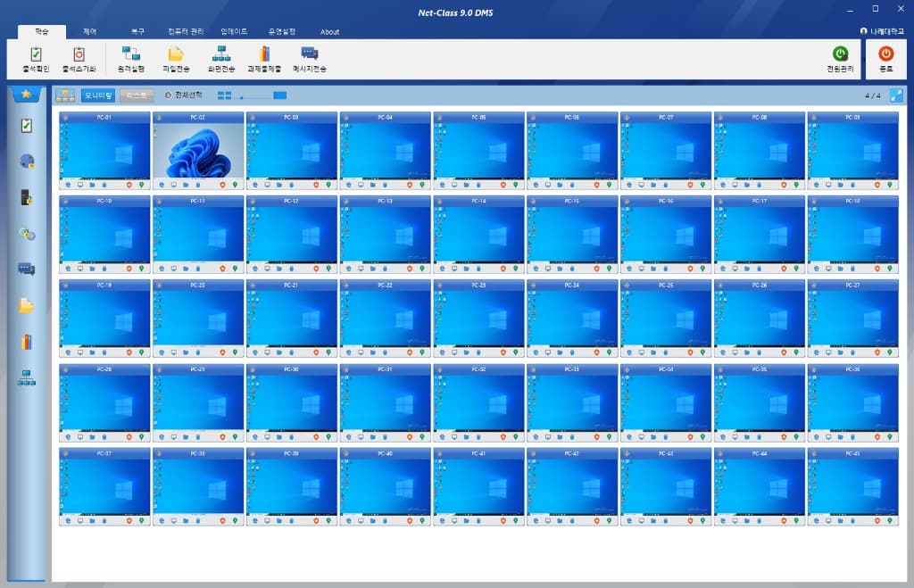This screenshot has height=588, width=914.
Task: Select PC-23 screen thumbnail
Action: pyautogui.click(x=478, y=319)
